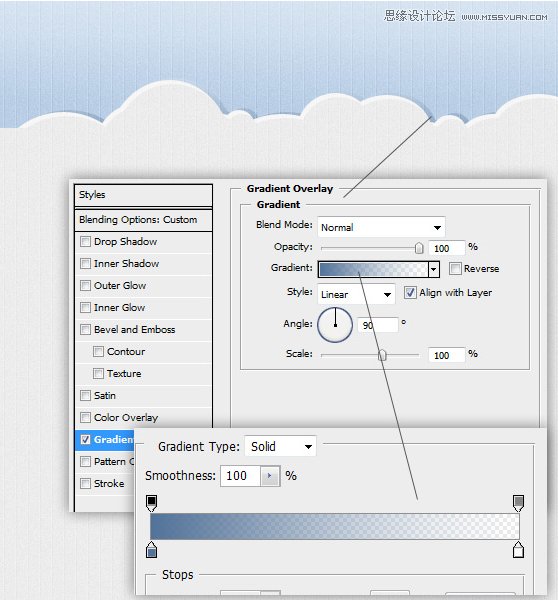
Task: Open the Style Linear dropdown
Action: pos(356,294)
